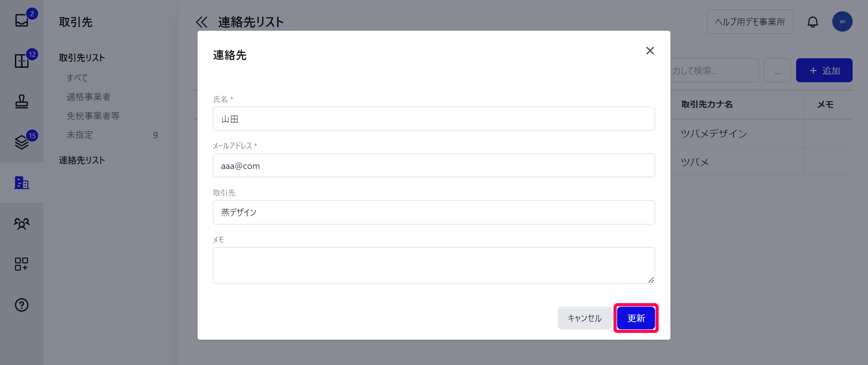Open the ヘルプ用デモ事業所 office selector
Screen dimensions: 868x365
[750, 22]
